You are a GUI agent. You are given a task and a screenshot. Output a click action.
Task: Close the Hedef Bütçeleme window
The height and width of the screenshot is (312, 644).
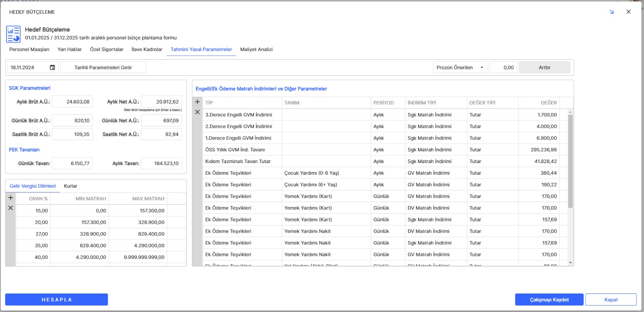coord(628,12)
